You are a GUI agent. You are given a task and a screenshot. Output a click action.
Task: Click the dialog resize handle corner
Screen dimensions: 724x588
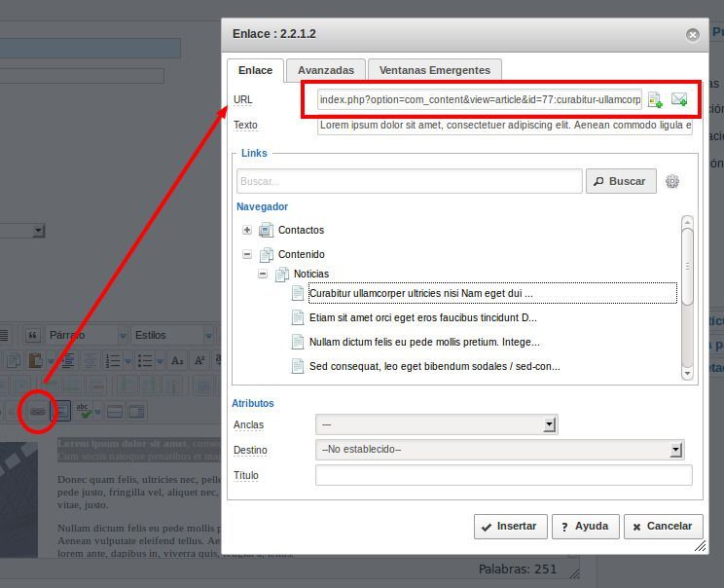[x=701, y=546]
